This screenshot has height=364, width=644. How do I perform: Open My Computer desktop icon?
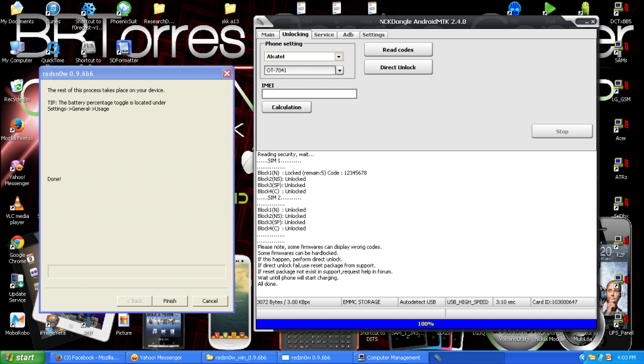coord(17,48)
